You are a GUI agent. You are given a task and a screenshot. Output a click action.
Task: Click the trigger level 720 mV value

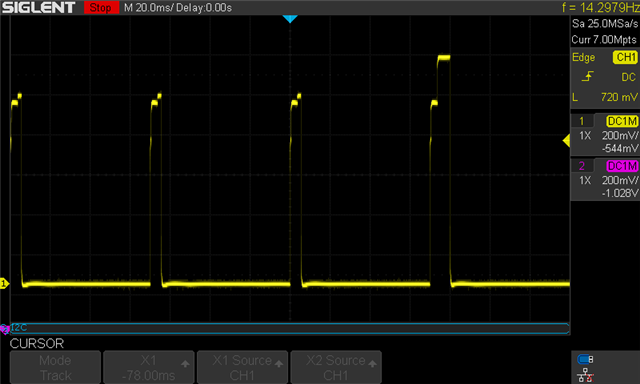coord(619,97)
